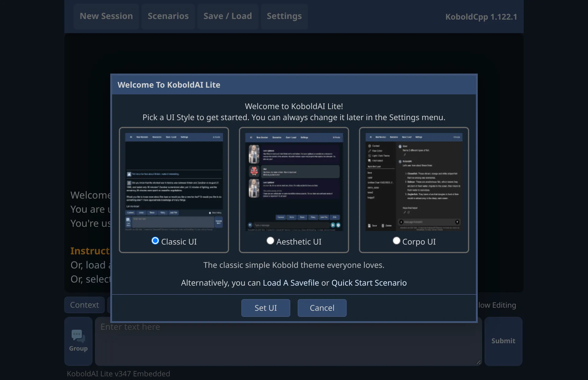The height and width of the screenshot is (380, 588).
Task: Click the Corpo UI preview thumbnail
Action: tap(414, 182)
